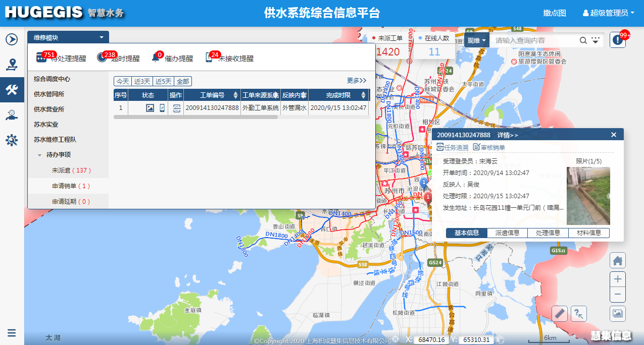This screenshot has width=644, height=345.
Task: Switch to the 材料信息 tab
Action: [588, 233]
